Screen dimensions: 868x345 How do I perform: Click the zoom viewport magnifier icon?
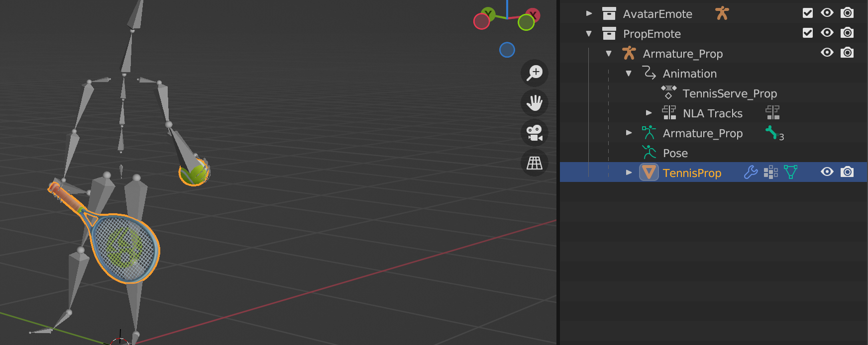(x=535, y=73)
